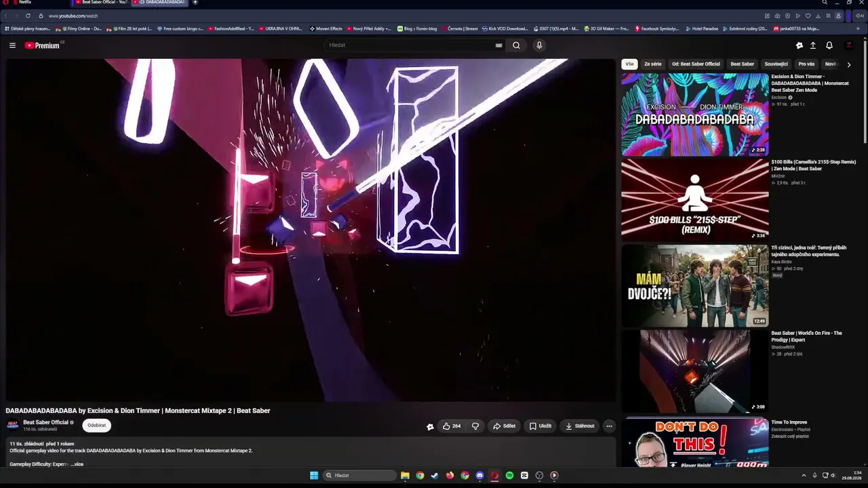Click the view count '11 tis. zhlédnutí'
Viewport: 868px width, 488px height.
(x=26, y=444)
